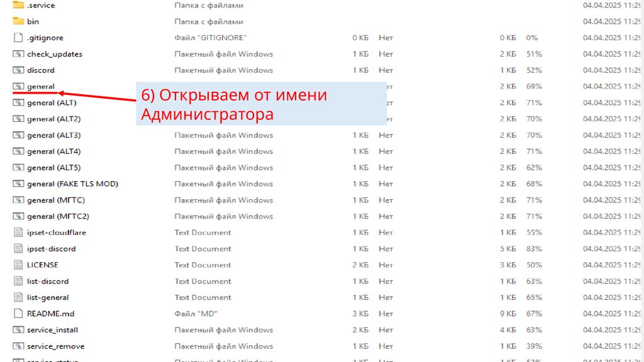
Task: Click the check_updates batch file icon
Action: click(18, 54)
